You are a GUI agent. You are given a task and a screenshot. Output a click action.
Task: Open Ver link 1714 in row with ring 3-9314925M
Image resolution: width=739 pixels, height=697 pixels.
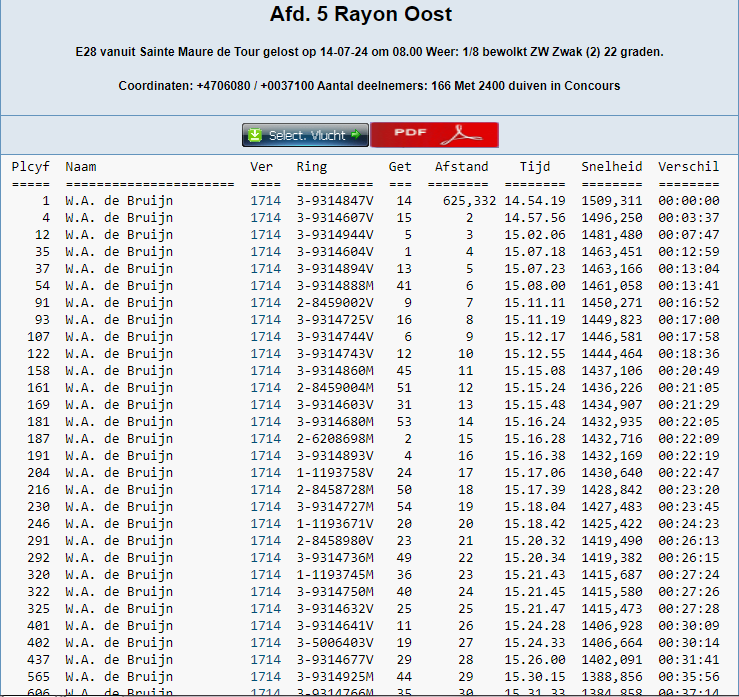(x=265, y=677)
